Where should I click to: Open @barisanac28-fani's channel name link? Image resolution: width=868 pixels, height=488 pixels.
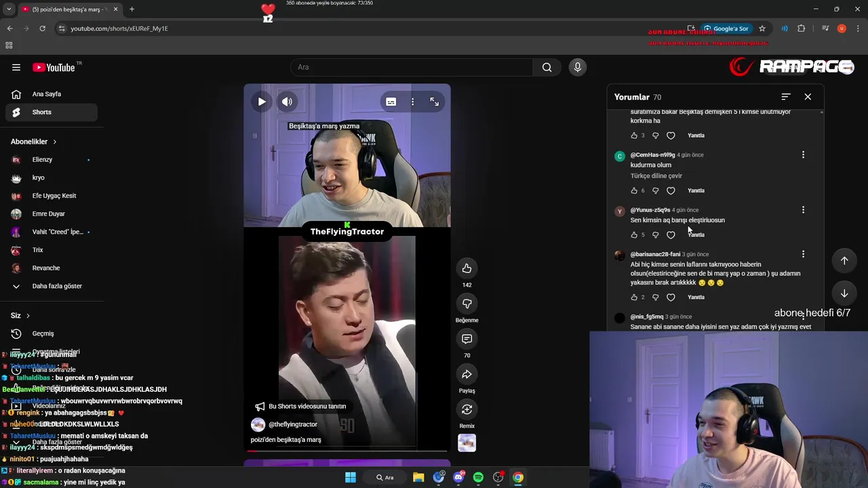tap(655, 254)
